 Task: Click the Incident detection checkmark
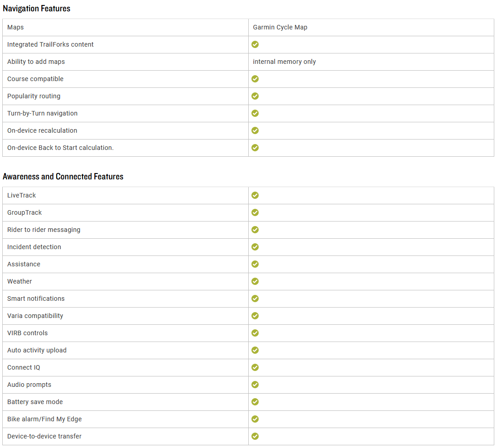click(255, 247)
